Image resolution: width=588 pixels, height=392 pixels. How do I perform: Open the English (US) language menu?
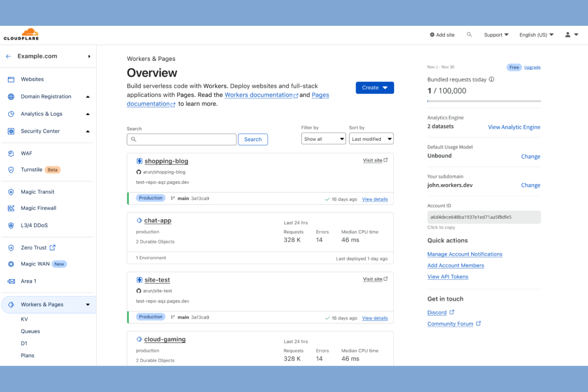coord(536,35)
